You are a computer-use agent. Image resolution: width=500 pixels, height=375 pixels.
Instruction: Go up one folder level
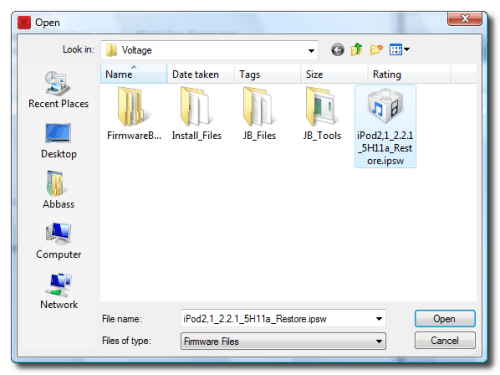pyautogui.click(x=357, y=50)
